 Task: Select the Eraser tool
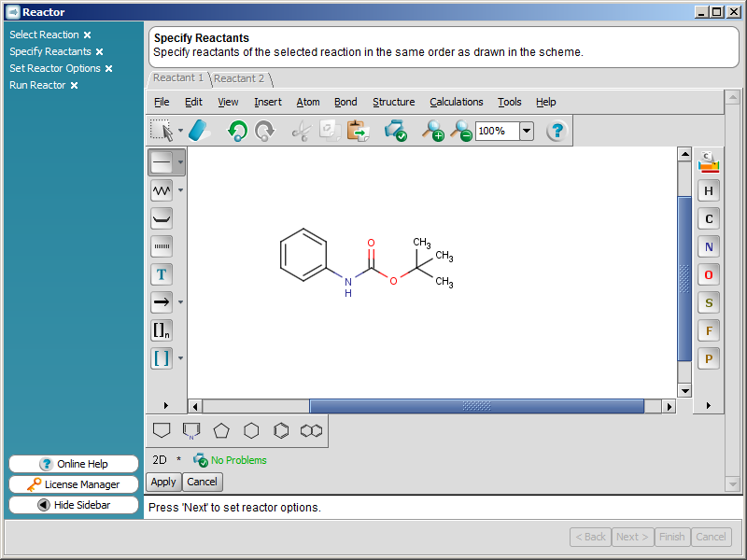pos(200,131)
